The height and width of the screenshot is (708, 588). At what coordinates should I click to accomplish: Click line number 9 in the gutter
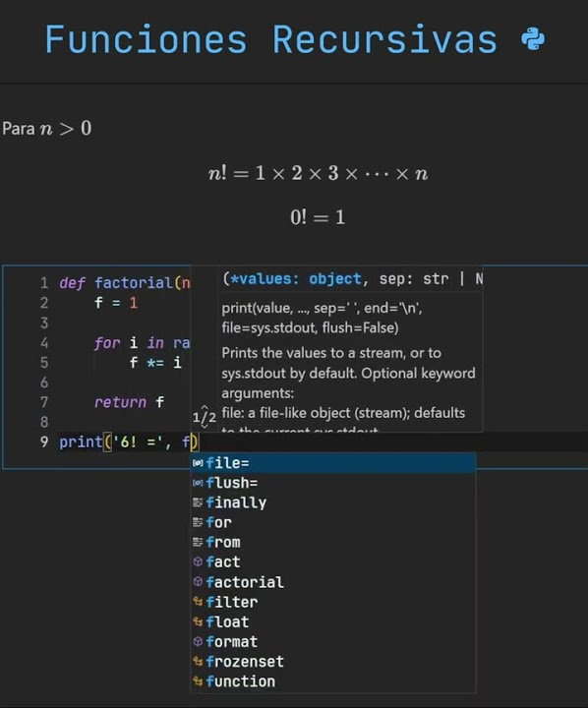point(44,442)
